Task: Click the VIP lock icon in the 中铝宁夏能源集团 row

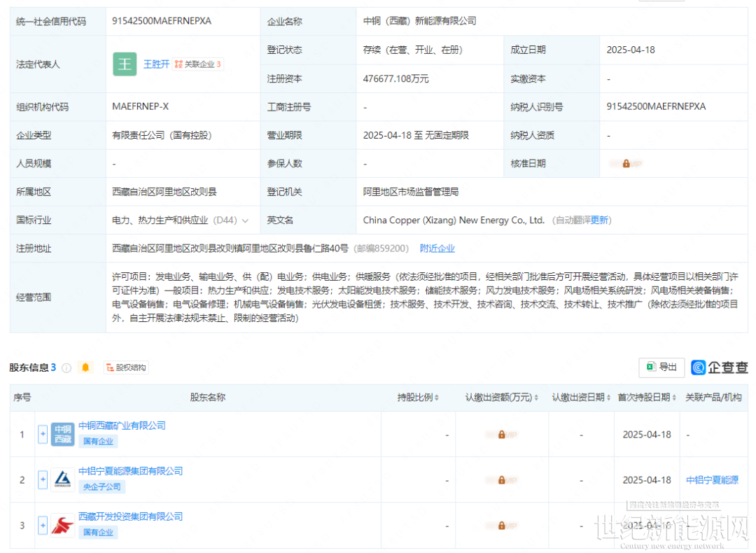Action: point(501,480)
